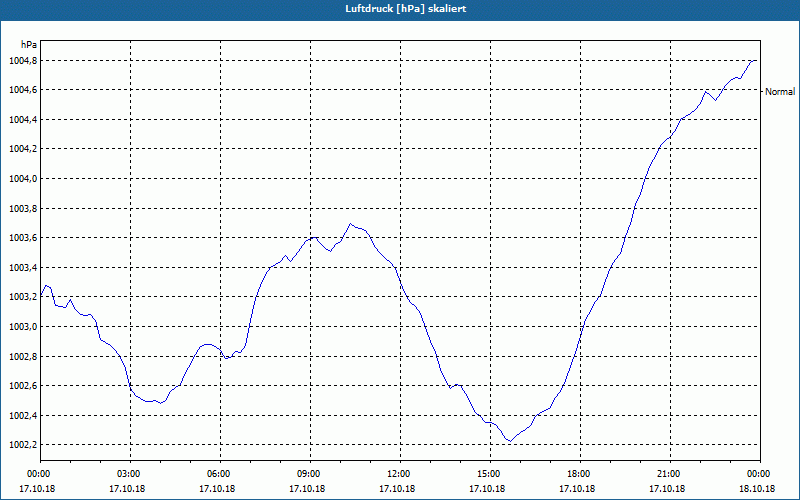800x500 pixels.
Task: Click the 1004,4 y-axis value
Action: [x=23, y=120]
